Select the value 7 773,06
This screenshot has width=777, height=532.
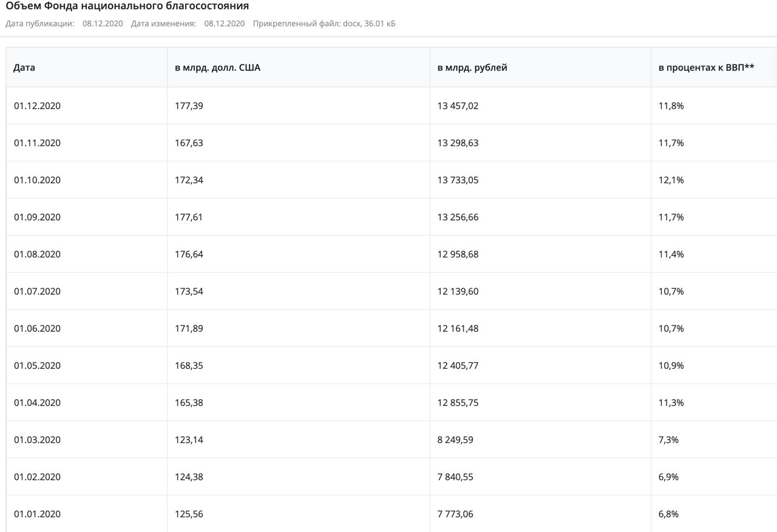455,514
